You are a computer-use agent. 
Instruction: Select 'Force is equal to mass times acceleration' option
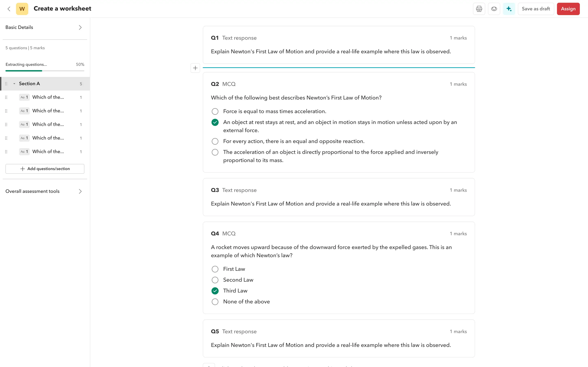tap(215, 111)
